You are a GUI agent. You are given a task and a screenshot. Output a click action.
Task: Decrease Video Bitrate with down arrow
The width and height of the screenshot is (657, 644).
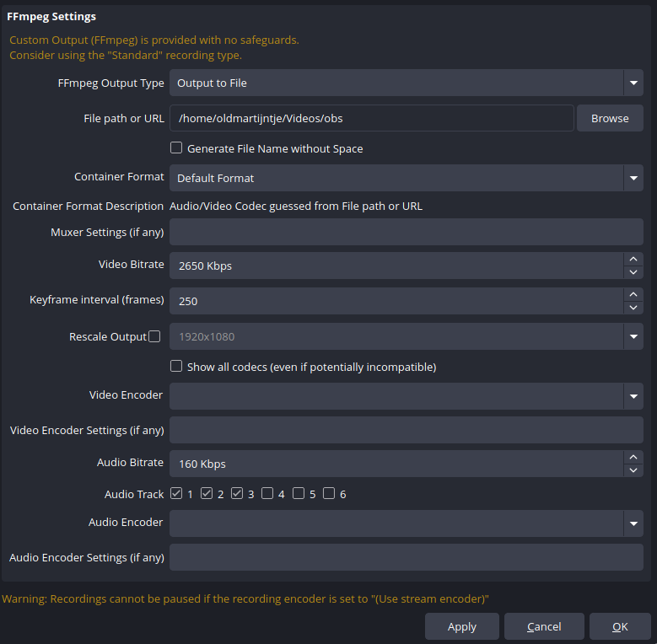633,272
